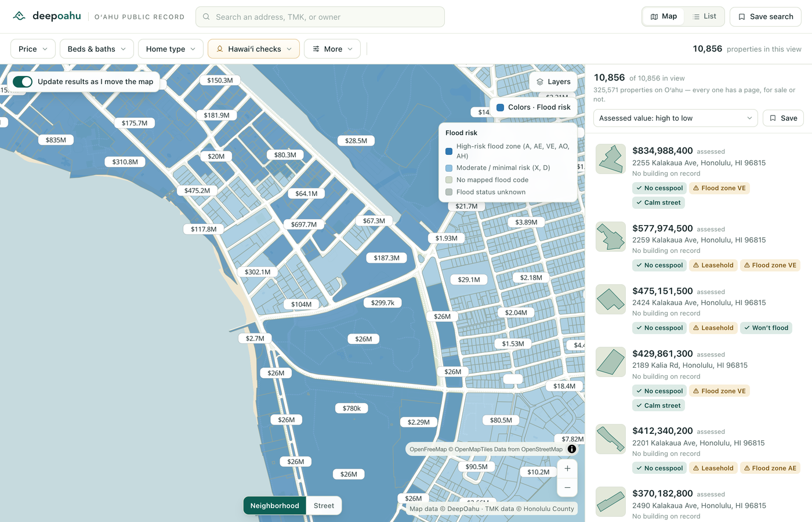Click the High-risk flood zone legend swatch
The width and height of the screenshot is (812, 522).
click(449, 151)
